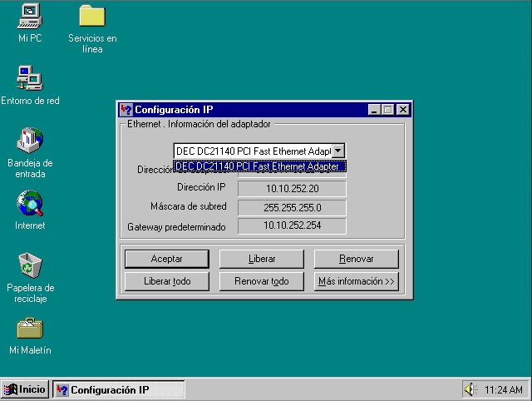This screenshot has width=532, height=401.
Task: Expand the adapter dropdown arrow
Action: tap(338, 151)
